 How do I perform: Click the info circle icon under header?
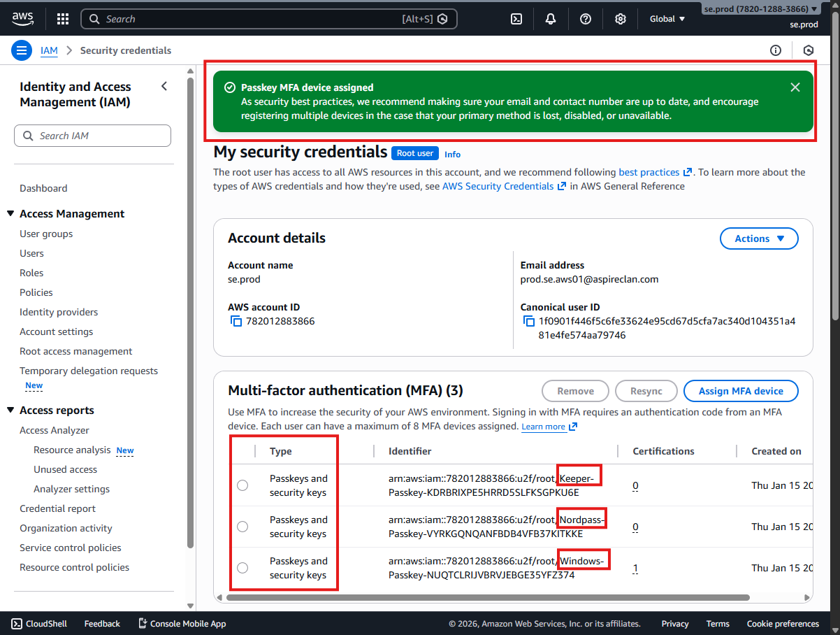[x=775, y=50]
